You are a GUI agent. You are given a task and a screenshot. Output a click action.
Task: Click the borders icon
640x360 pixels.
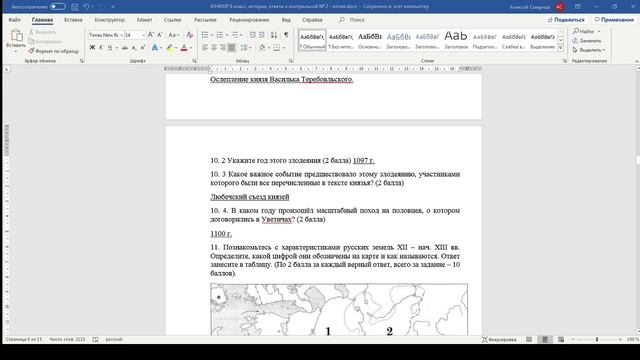click(277, 48)
